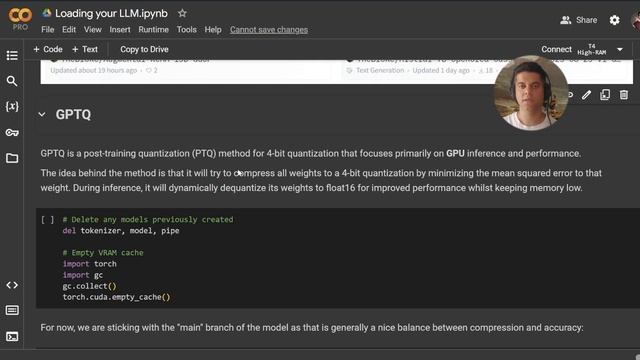Star the Loading your LLM notebook

tap(182, 13)
